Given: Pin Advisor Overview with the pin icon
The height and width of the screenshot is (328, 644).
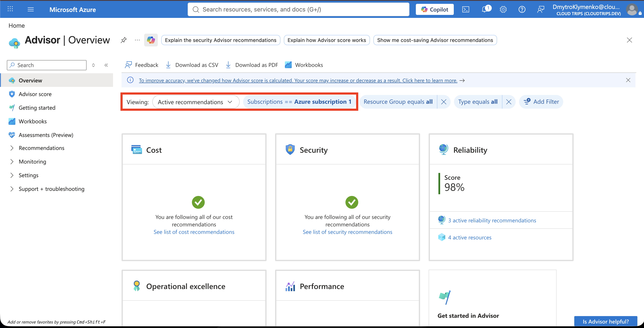Looking at the screenshot, I should pyautogui.click(x=123, y=40).
